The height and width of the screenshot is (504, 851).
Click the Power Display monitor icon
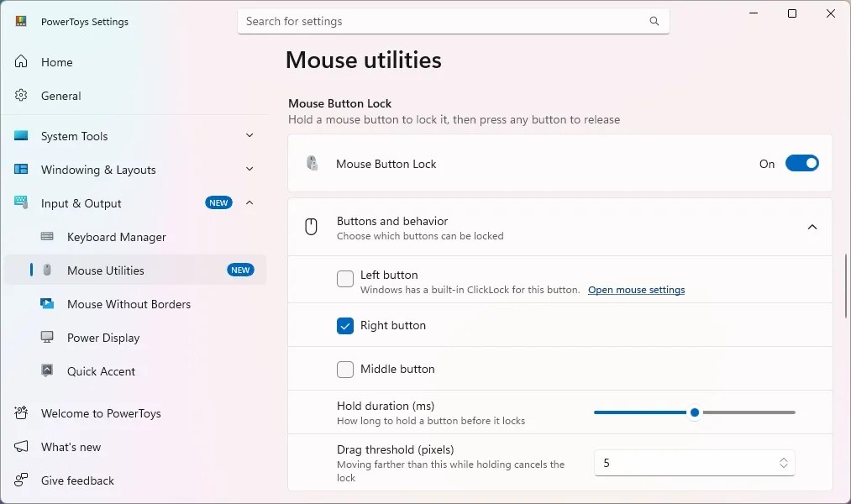[x=47, y=337]
